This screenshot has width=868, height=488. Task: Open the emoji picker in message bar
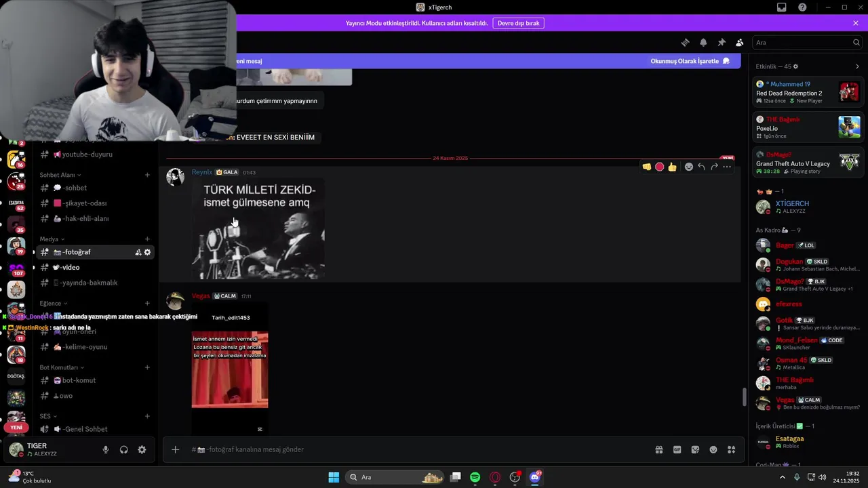click(x=713, y=449)
